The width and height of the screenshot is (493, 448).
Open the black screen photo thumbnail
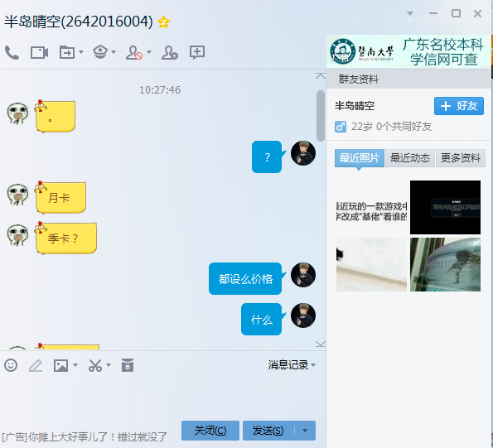[x=445, y=207]
